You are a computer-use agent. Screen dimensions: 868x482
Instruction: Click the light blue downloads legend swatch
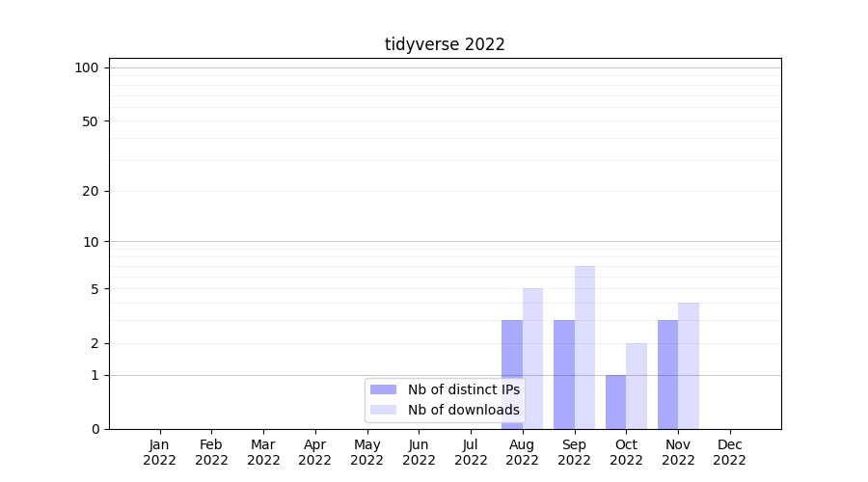point(383,410)
